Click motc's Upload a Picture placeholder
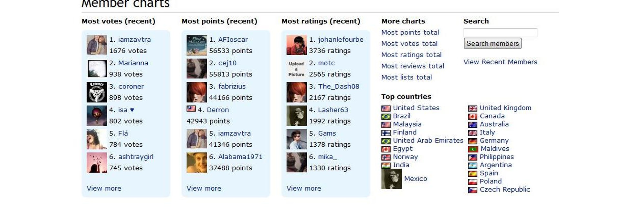The image size is (644, 210). click(x=296, y=69)
